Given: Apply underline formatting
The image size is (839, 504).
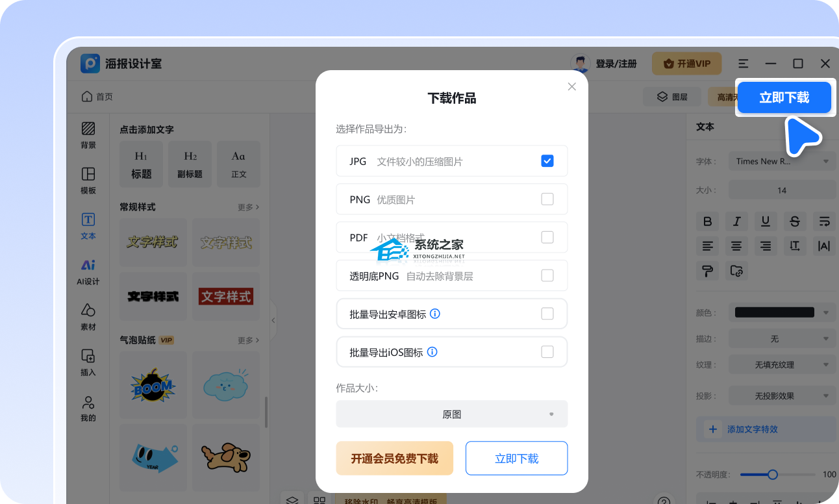Looking at the screenshot, I should (x=766, y=221).
